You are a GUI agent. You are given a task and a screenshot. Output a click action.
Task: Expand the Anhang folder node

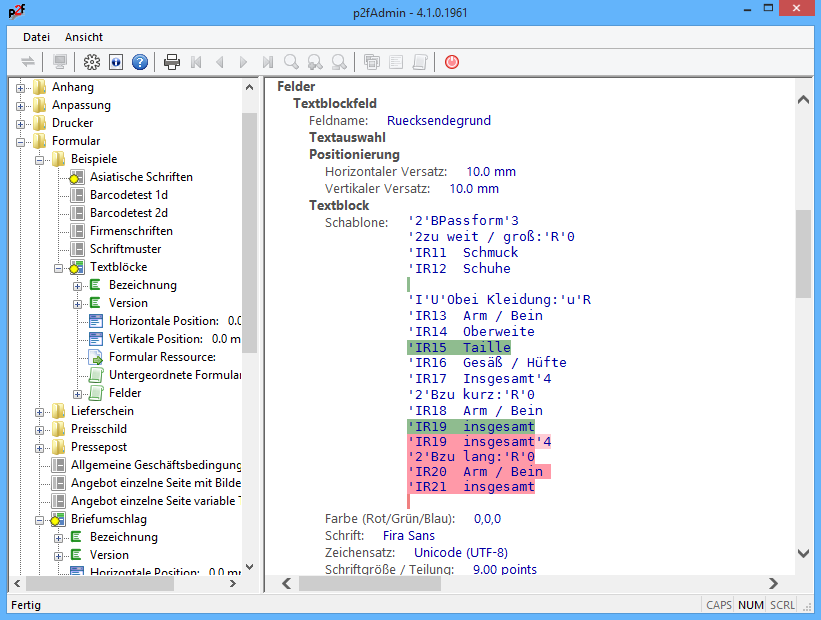(x=21, y=87)
